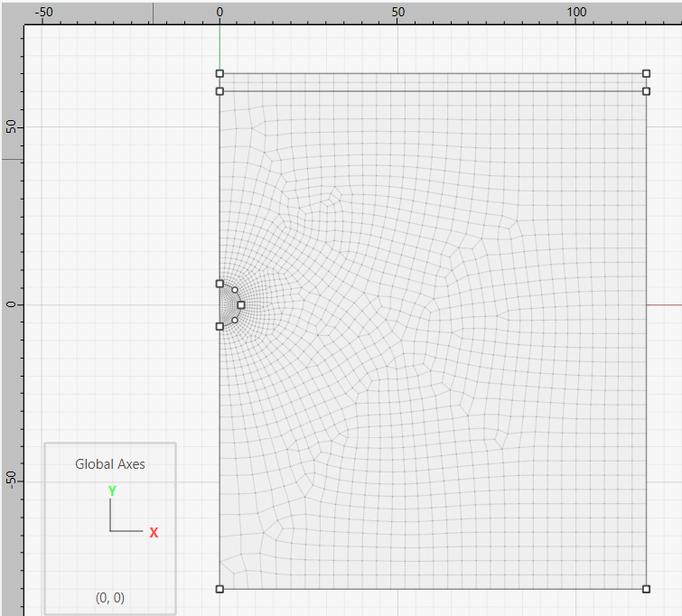This screenshot has height=616, width=682.
Task: Select the top-left outer corner vertex handle
Action: click(220, 73)
